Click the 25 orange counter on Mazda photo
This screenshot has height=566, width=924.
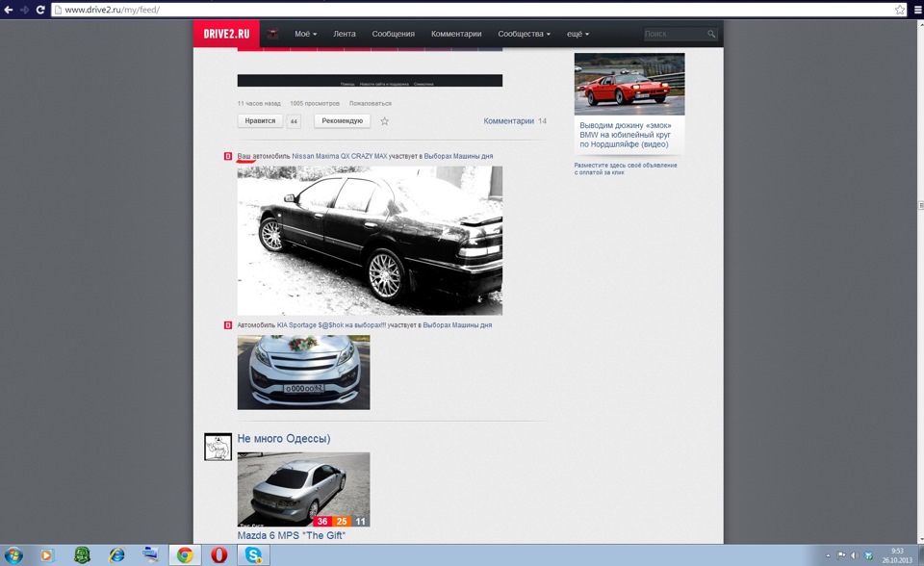(x=341, y=521)
